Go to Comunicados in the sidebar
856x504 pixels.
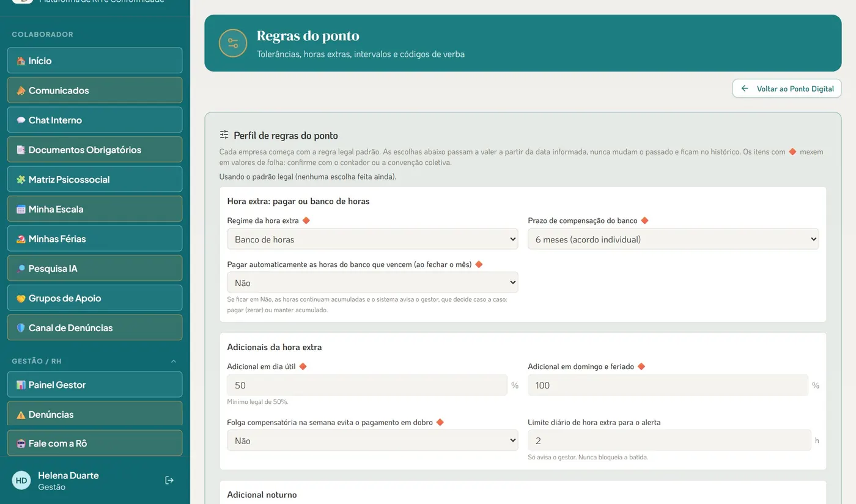point(95,90)
